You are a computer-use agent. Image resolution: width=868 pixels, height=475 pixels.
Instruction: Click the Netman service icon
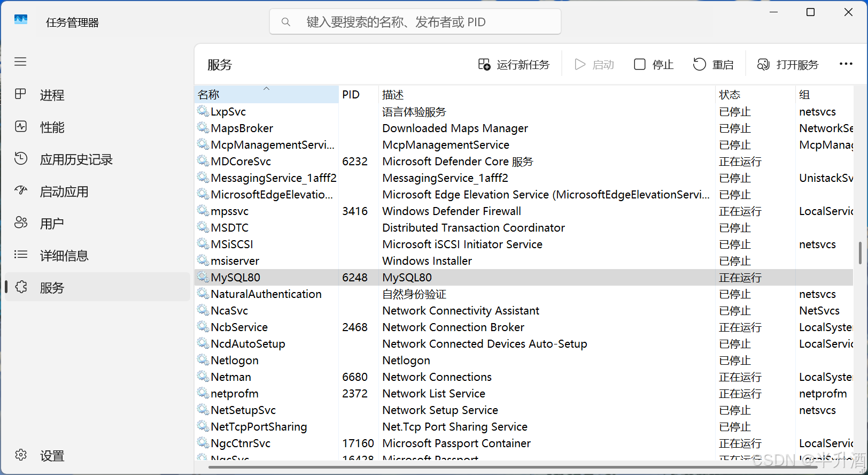tap(203, 377)
